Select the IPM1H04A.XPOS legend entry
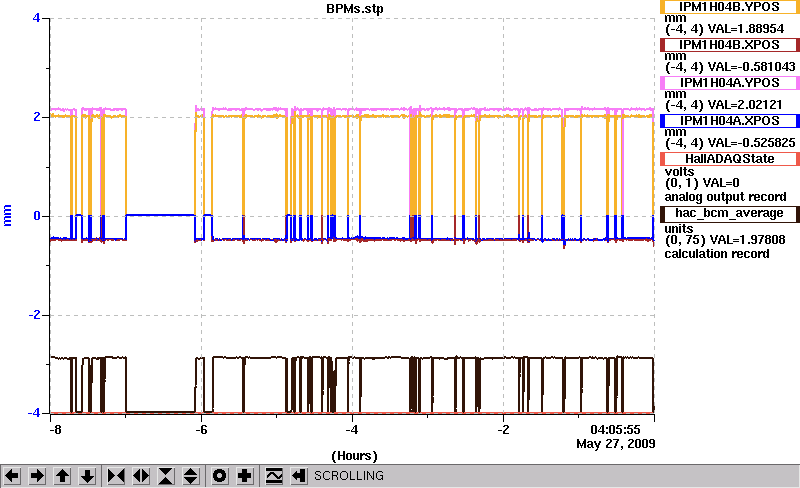800x488 pixels. (730, 121)
